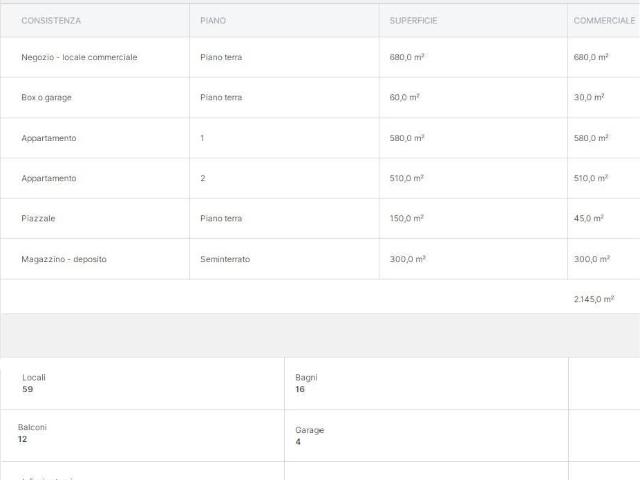Image resolution: width=640 pixels, height=480 pixels.
Task: Click the CONSISTENZA column header
Action: pyautogui.click(x=51, y=20)
